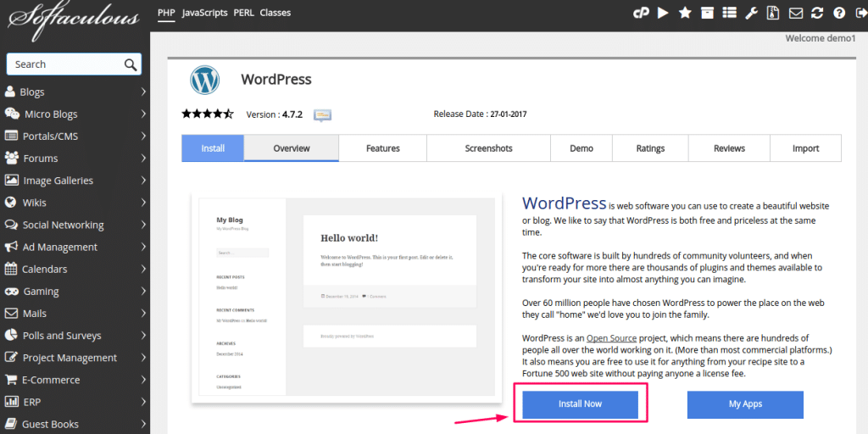Open the Social Networking category label
The image size is (868, 434).
[x=63, y=225]
